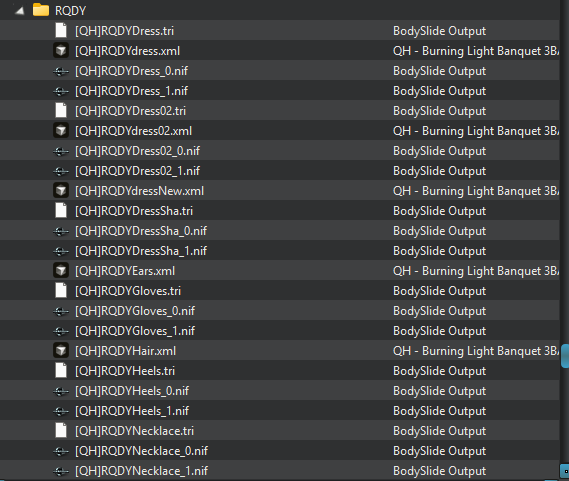Click the [QH]RQDYDress02.tri file icon
569x481 pixels.
tap(61, 110)
